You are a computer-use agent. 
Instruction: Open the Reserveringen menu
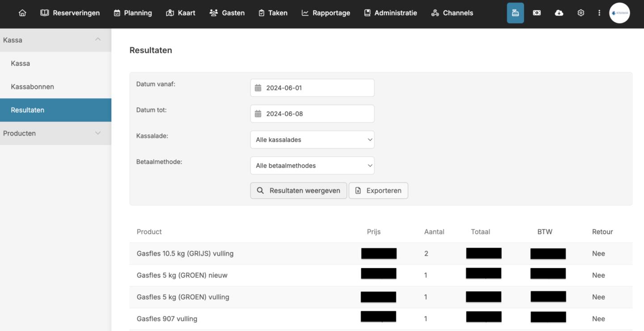70,13
